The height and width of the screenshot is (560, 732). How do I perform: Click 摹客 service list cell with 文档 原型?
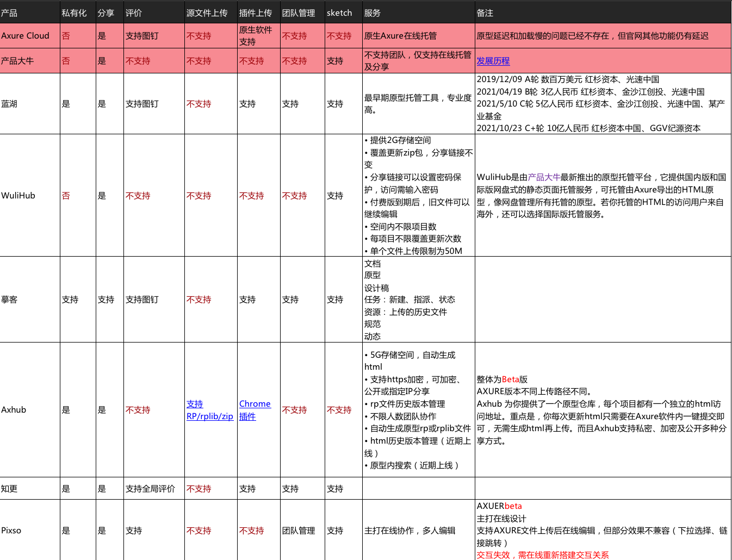pos(419,300)
